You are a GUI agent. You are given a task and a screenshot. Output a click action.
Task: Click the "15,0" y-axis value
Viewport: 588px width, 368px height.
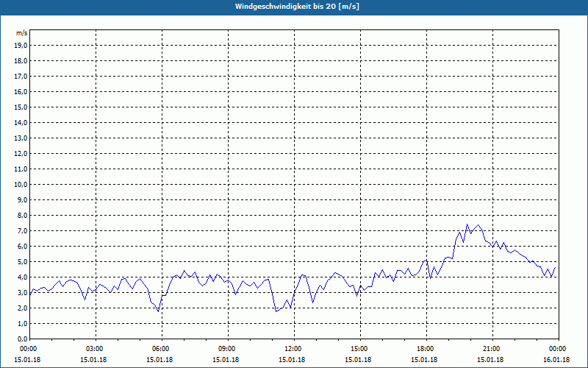pos(21,107)
